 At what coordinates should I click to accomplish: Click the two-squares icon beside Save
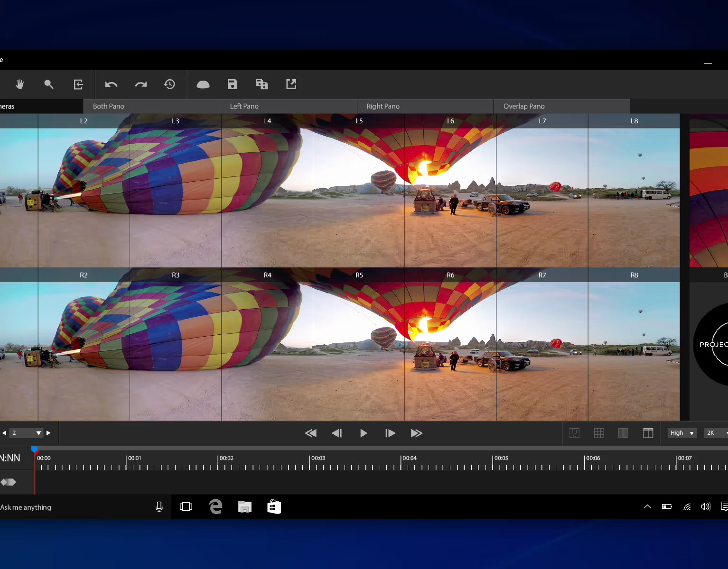262,84
